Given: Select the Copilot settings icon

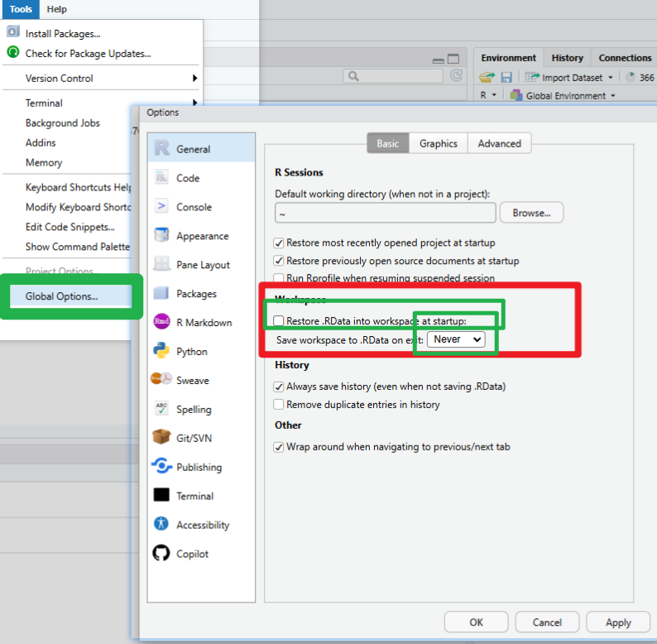Looking at the screenshot, I should [161, 554].
